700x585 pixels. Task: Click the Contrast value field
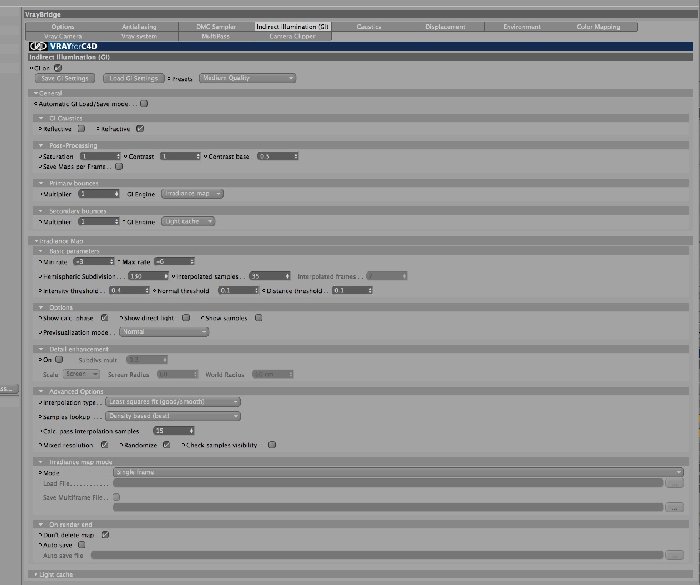(x=180, y=156)
